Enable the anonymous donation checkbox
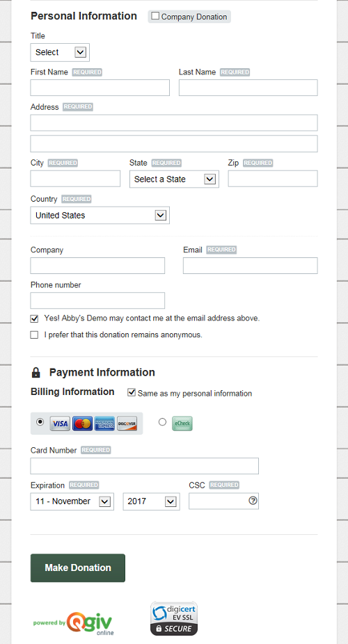The image size is (348, 644). [35, 335]
